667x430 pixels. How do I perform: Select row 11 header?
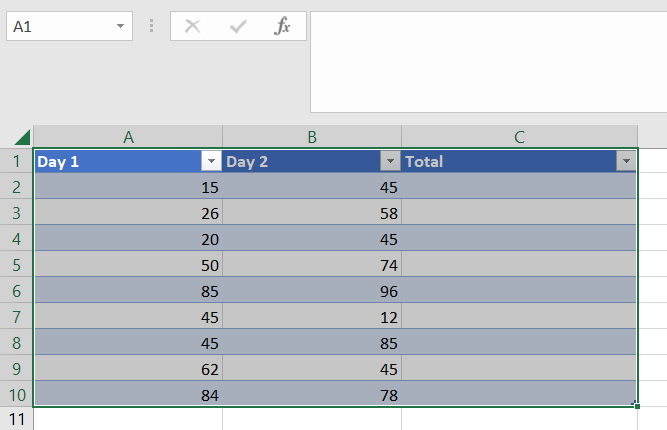(16, 419)
